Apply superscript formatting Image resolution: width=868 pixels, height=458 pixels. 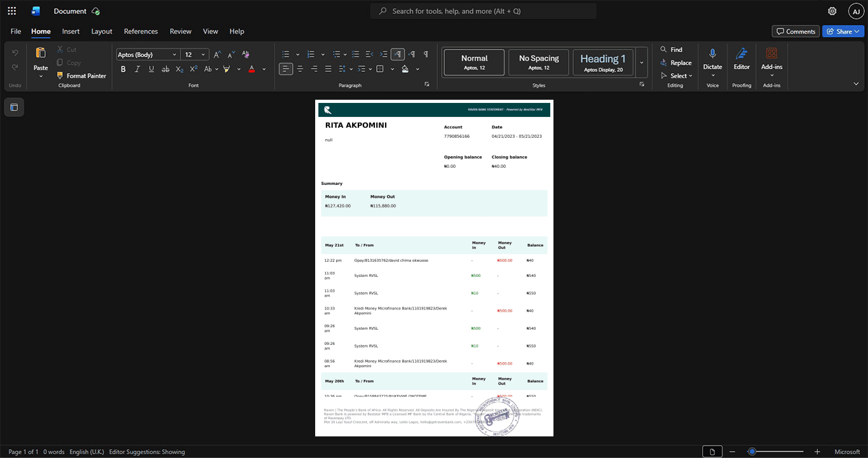click(x=193, y=69)
